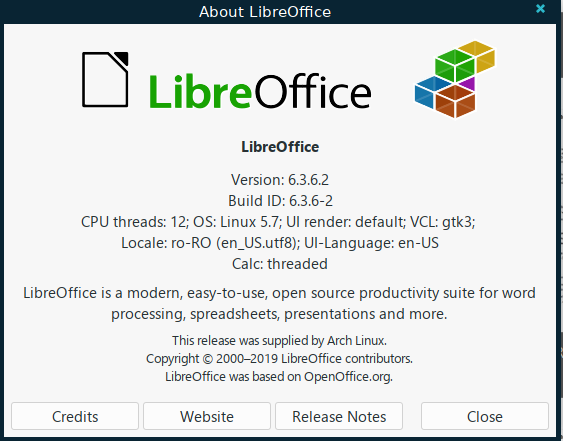This screenshot has height=441, width=563.
Task: Open the Website button link
Action: [207, 416]
